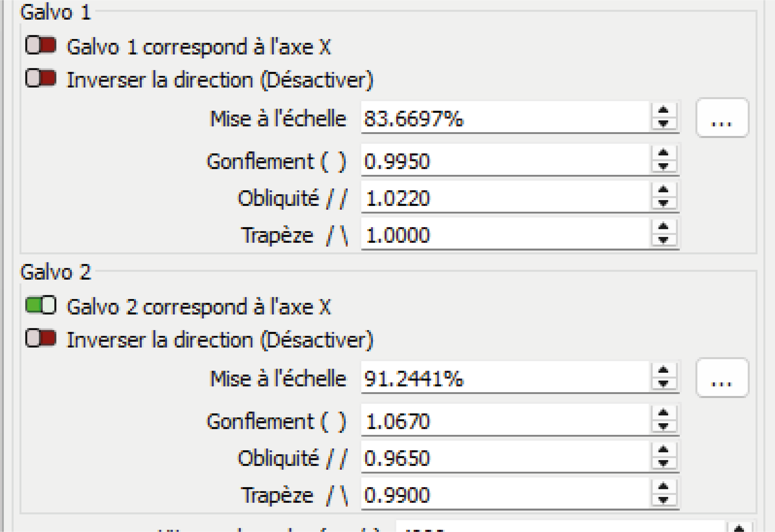Increase Galvo 1 Trapèze value
The width and height of the screenshot is (775, 532).
(x=663, y=227)
